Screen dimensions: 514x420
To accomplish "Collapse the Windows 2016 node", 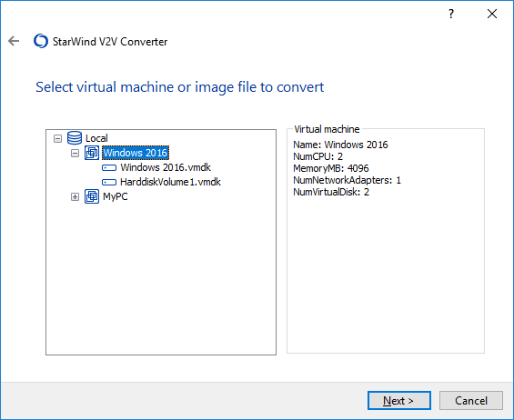I will point(76,153).
